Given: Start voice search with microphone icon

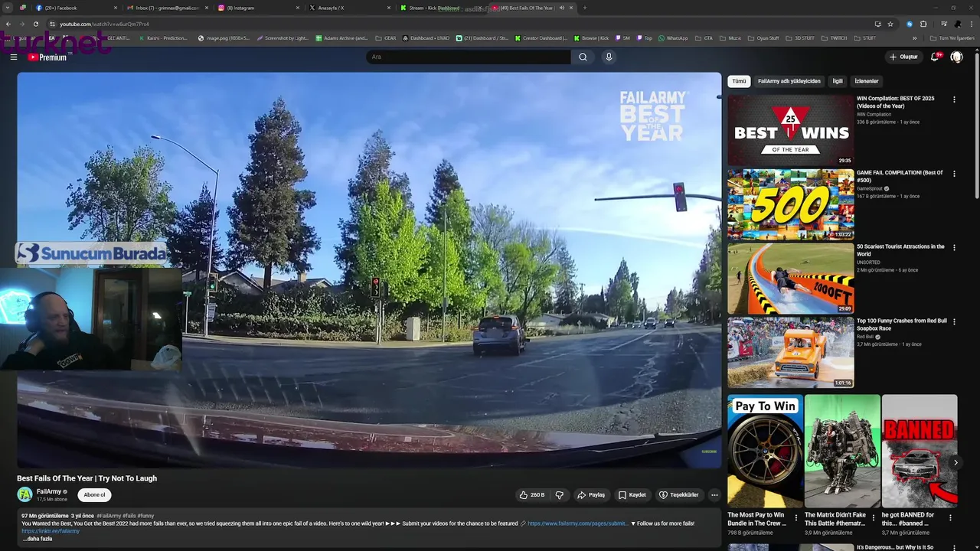Looking at the screenshot, I should pyautogui.click(x=609, y=57).
